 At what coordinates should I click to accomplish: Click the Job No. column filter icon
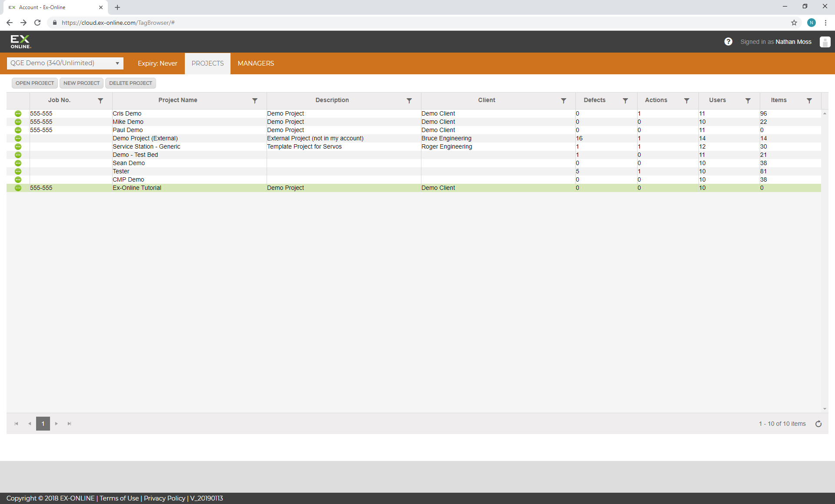point(100,100)
